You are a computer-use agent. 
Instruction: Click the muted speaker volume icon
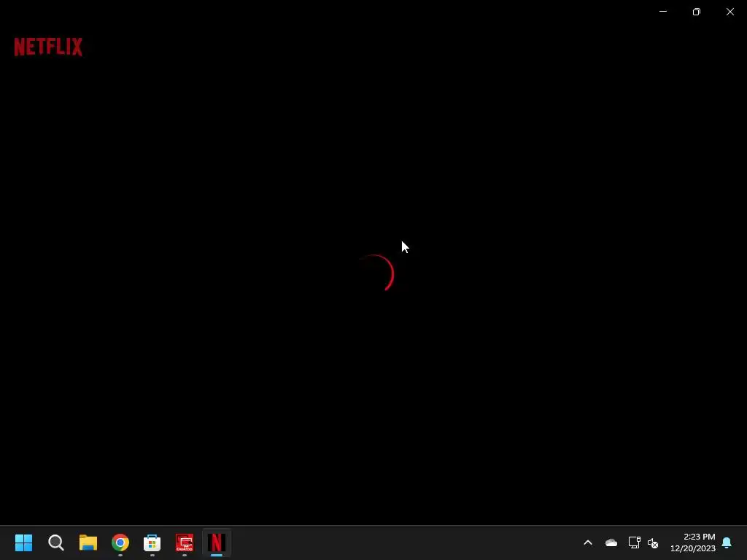click(653, 542)
